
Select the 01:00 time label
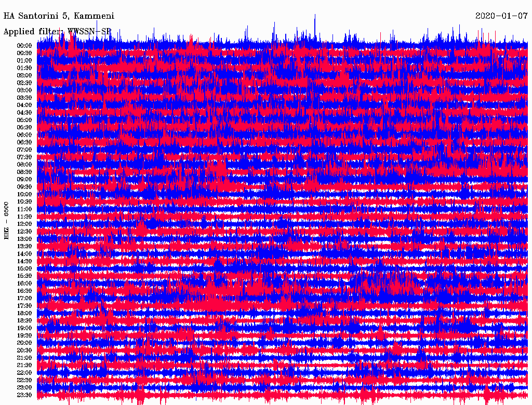click(24, 61)
